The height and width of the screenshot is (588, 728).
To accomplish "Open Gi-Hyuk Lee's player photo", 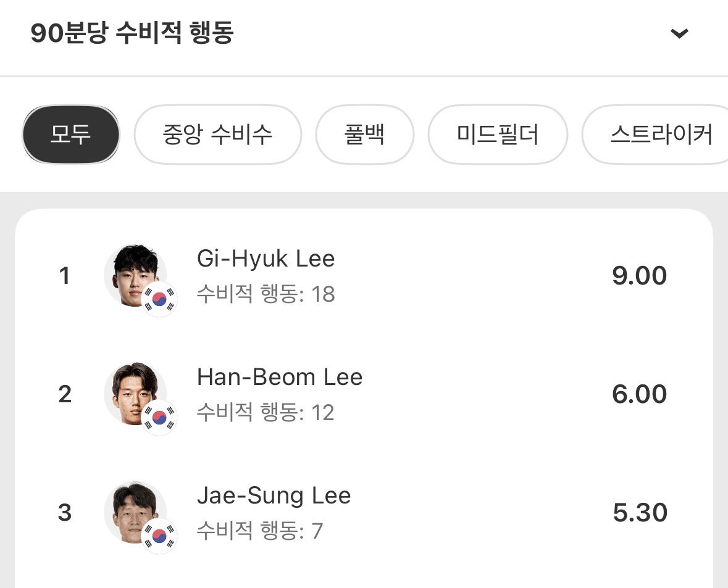I will (x=135, y=275).
